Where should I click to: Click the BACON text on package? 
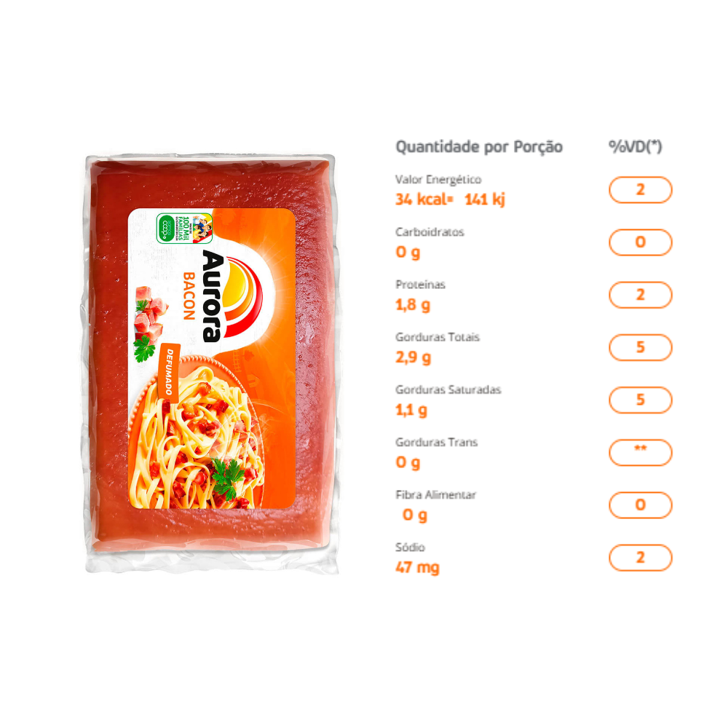point(189,296)
